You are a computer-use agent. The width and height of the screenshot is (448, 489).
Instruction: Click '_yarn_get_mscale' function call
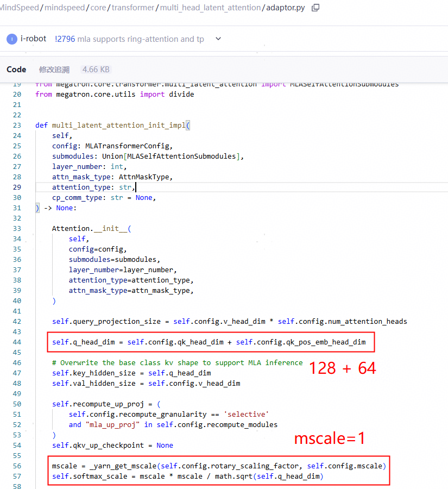tap(123, 466)
